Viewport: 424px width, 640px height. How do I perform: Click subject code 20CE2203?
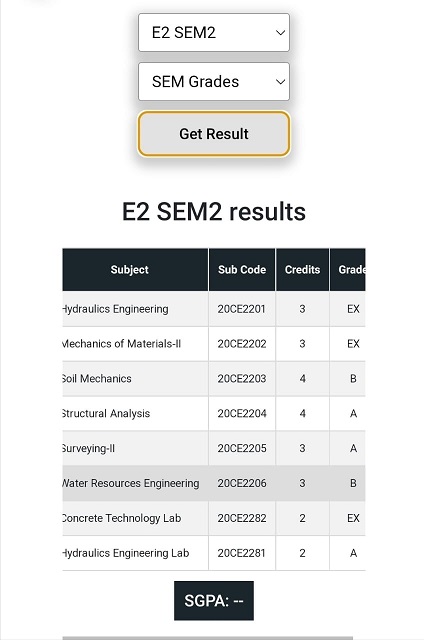coord(242,378)
